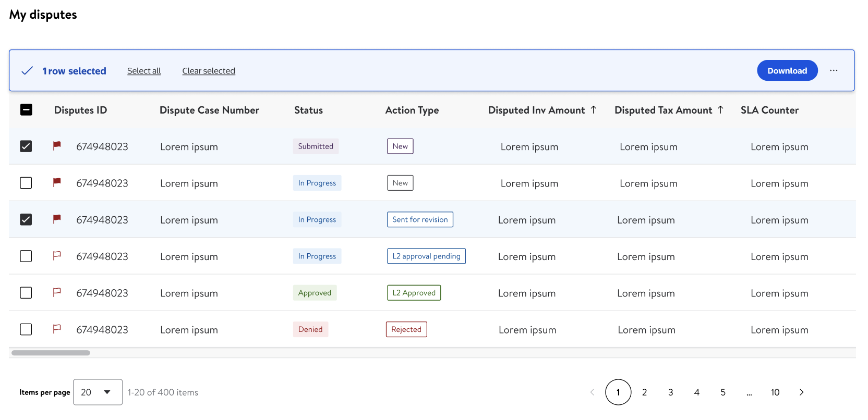Open the three-dot more options menu
Viewport: 868px width, 420px height.
click(x=834, y=70)
